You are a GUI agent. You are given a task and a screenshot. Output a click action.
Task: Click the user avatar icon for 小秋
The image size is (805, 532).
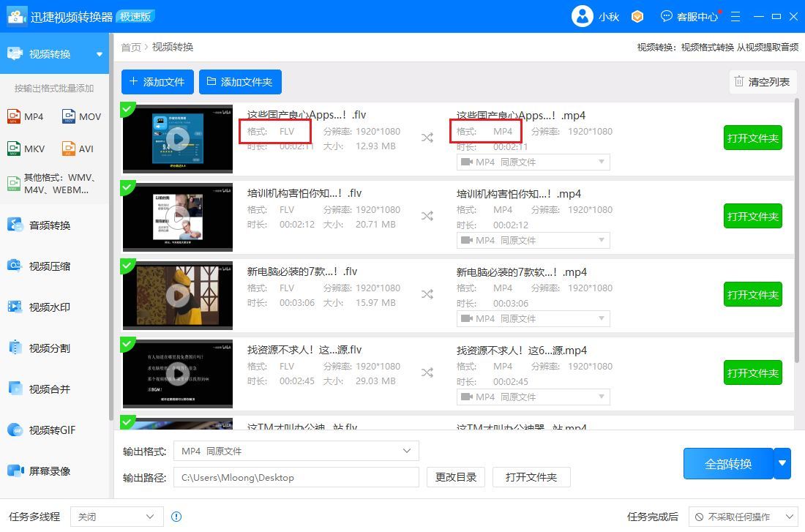point(583,16)
